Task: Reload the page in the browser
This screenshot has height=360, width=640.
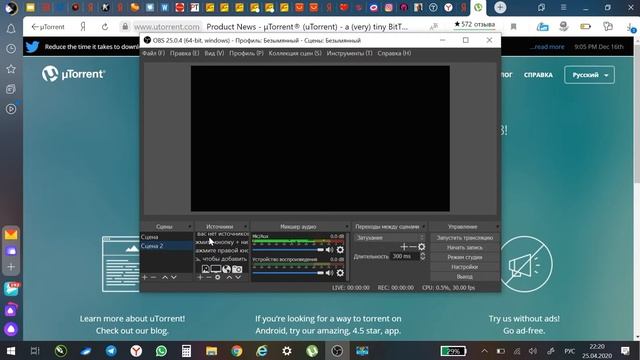Action: [x=105, y=27]
